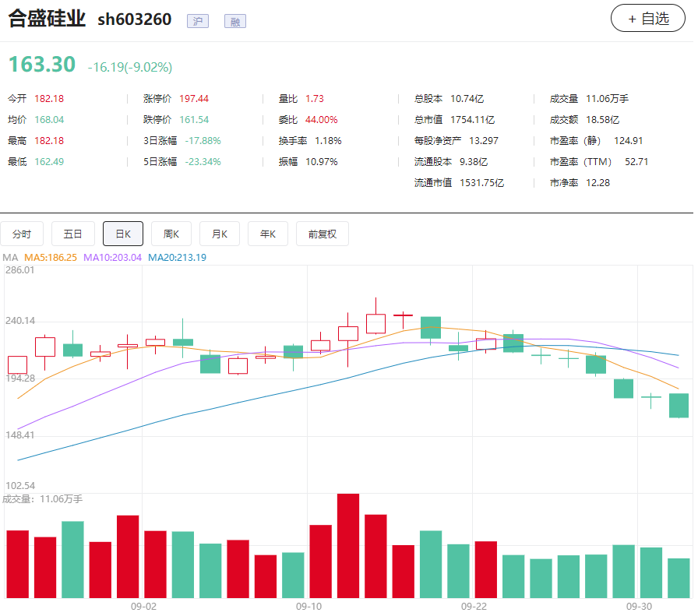Select the 日K daily candlestick tab
Screen dimensions: 698x616
click(x=123, y=234)
